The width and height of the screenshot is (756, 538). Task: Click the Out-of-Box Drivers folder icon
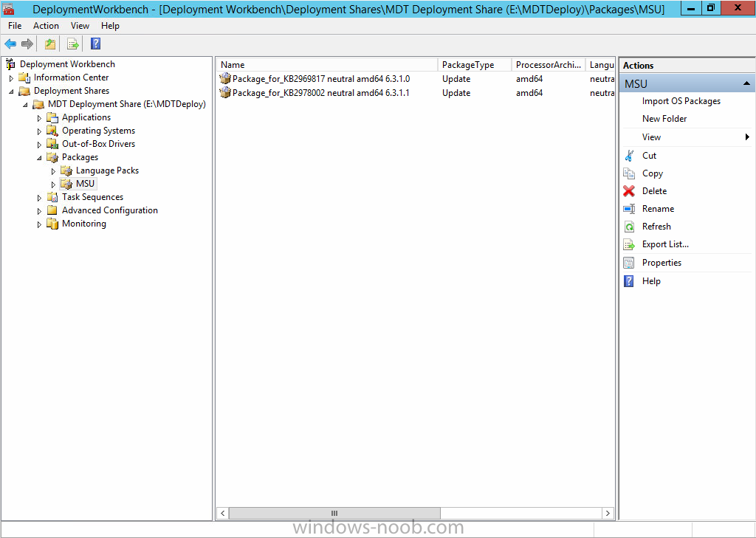[52, 144]
